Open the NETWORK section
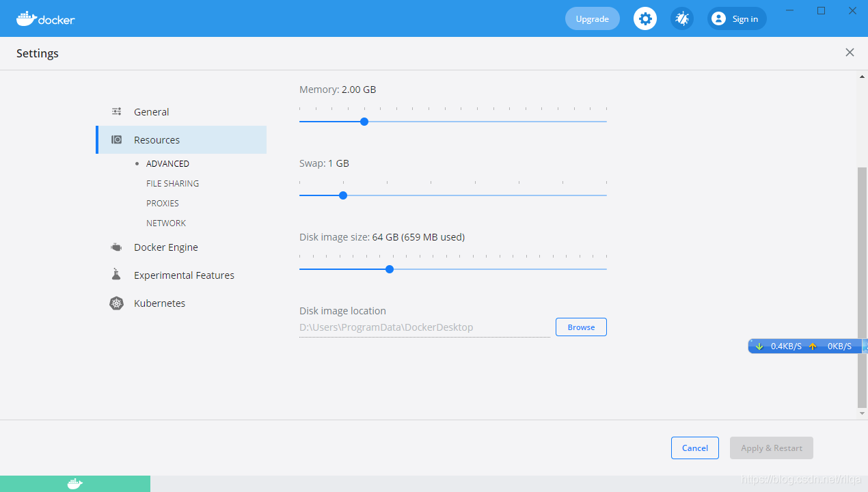 pyautogui.click(x=166, y=223)
